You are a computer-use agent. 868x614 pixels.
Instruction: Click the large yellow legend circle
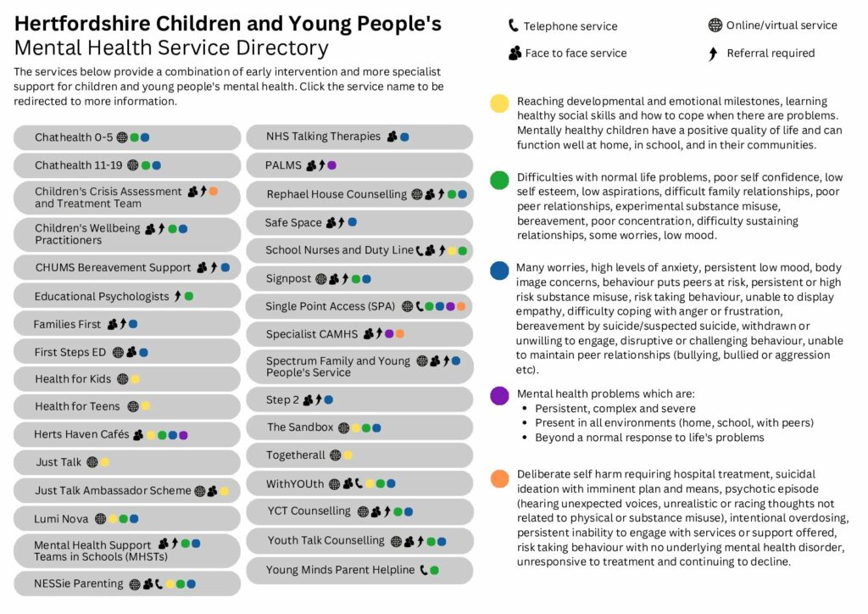pos(499,103)
